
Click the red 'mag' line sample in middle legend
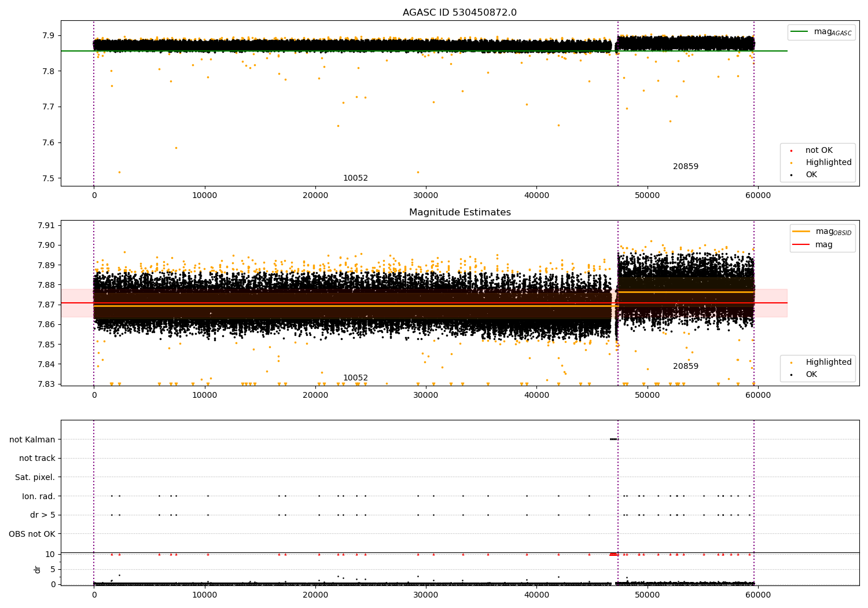(801, 245)
